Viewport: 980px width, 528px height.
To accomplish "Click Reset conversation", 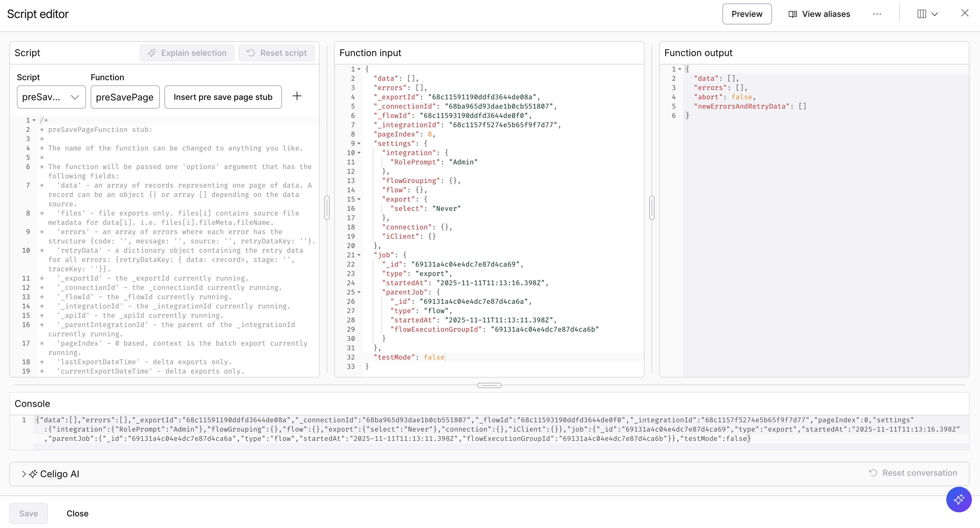I will click(913, 473).
